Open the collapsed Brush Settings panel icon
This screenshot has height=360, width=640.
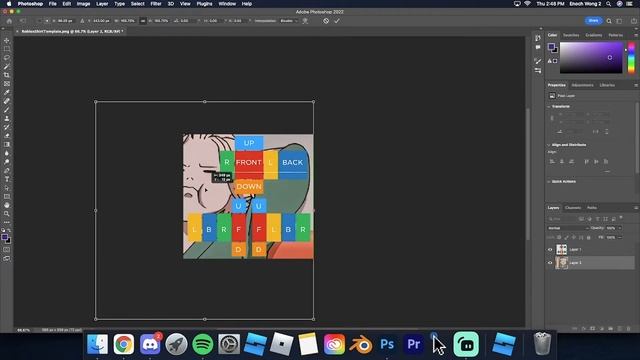point(538,61)
